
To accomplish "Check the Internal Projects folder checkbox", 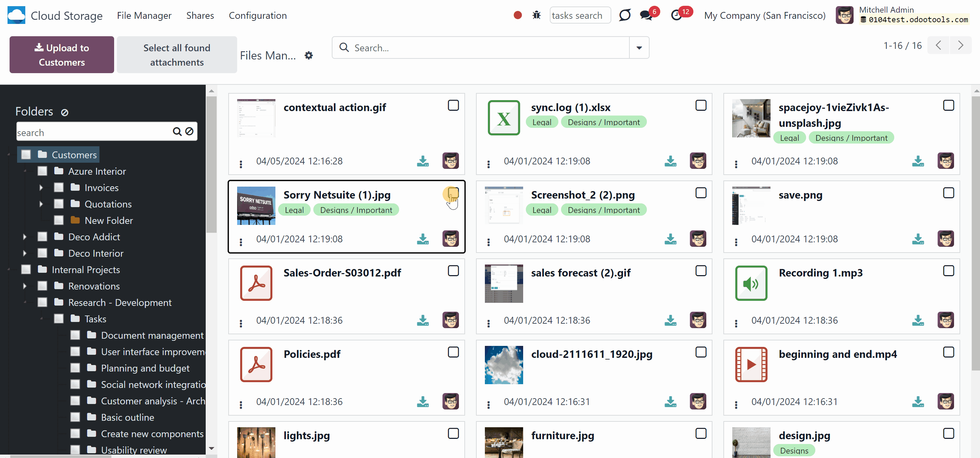I will [x=26, y=269].
